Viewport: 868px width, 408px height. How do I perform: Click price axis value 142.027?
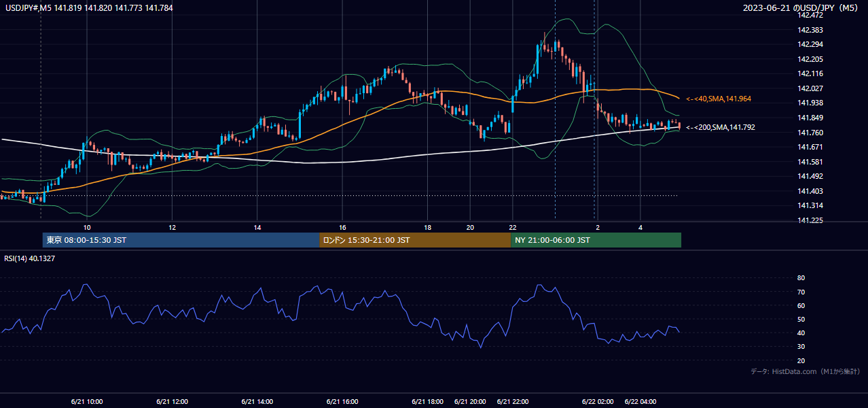[x=810, y=88]
